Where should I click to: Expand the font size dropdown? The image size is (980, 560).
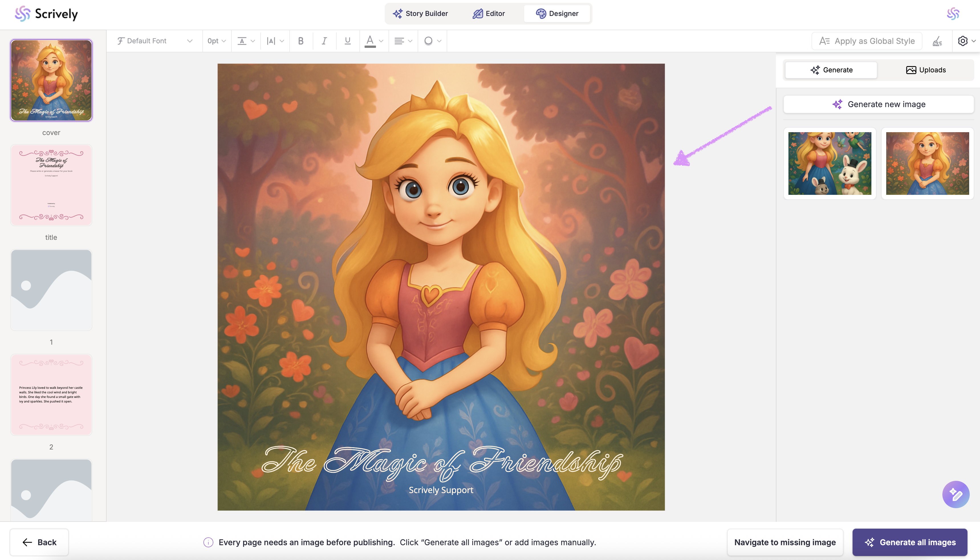pos(217,41)
